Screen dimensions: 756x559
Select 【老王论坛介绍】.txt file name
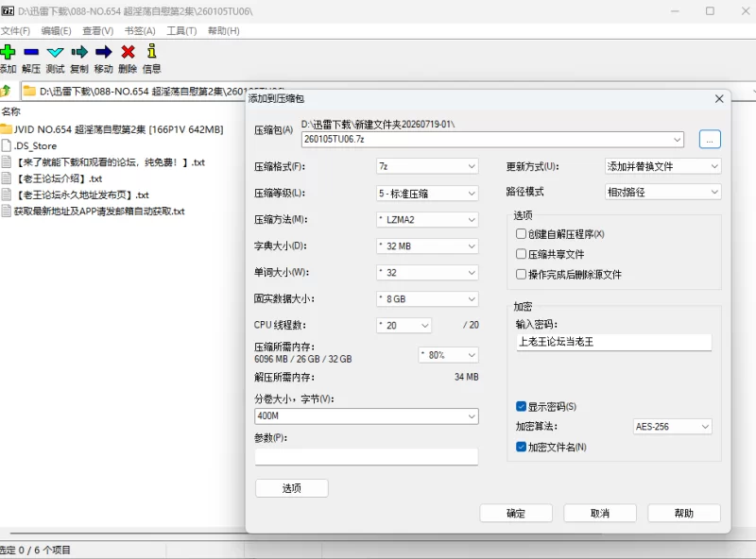click(x=59, y=178)
